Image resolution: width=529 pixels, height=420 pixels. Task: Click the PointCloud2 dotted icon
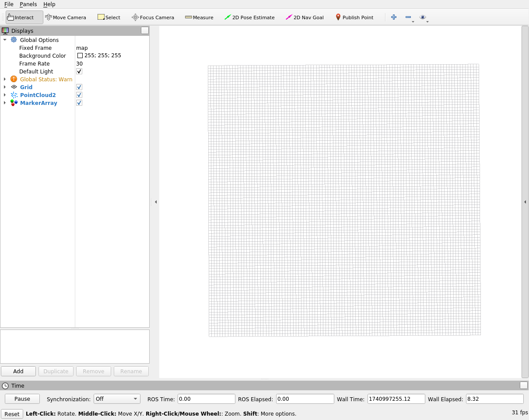click(14, 95)
